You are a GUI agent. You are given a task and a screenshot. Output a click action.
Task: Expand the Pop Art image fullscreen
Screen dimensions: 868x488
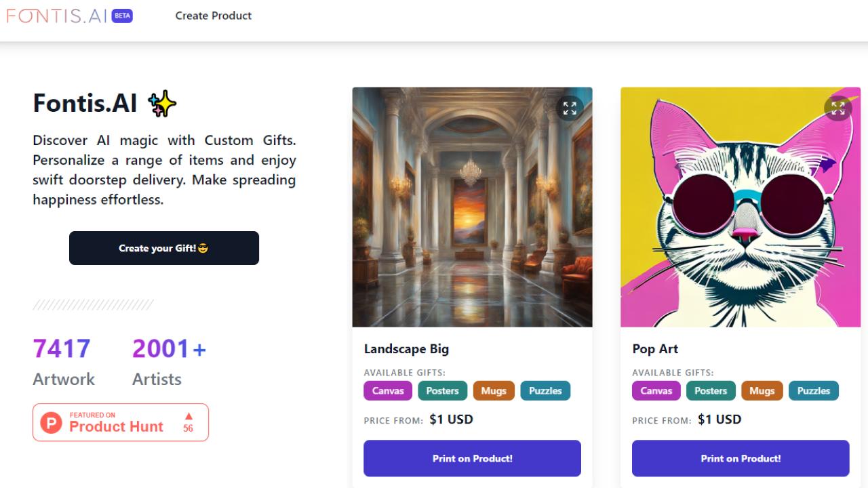tap(838, 108)
